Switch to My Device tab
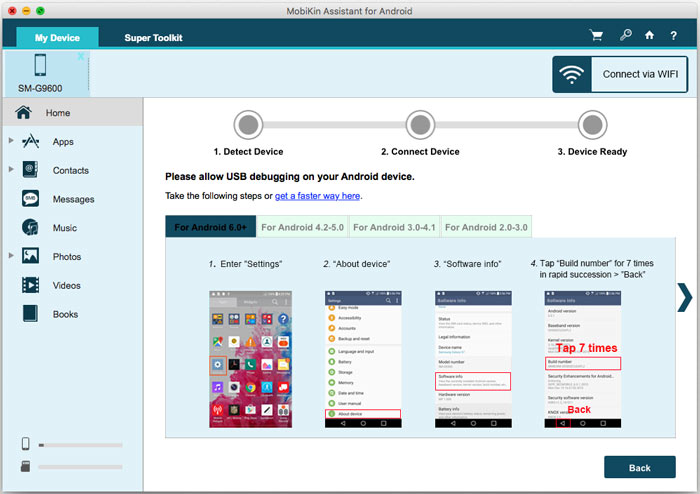 click(58, 37)
